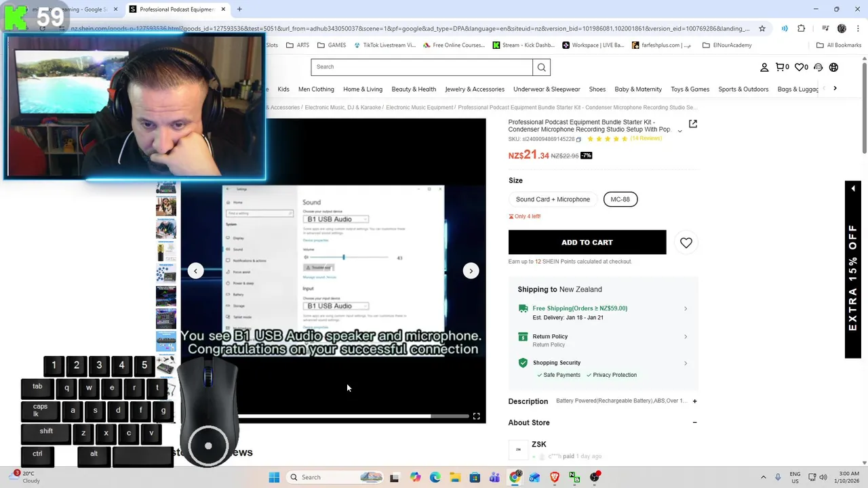
Task: Click the SHEIN search input field
Action: [422, 67]
